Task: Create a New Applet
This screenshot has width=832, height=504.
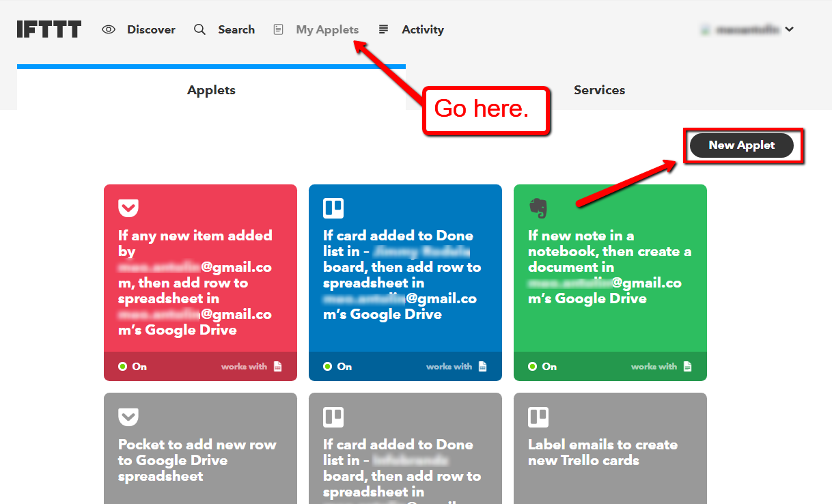Action: point(742,145)
